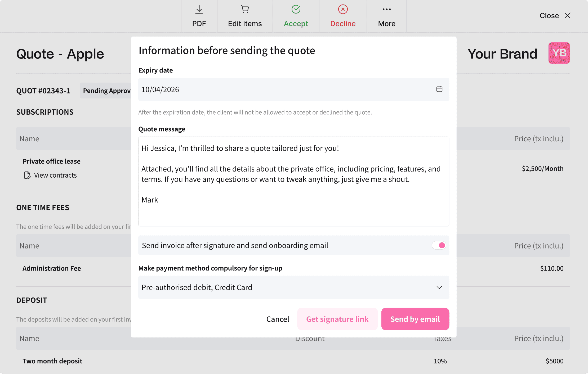This screenshot has height=374, width=588.
Task: Disable send invoice after signature toggle
Action: pos(439,245)
